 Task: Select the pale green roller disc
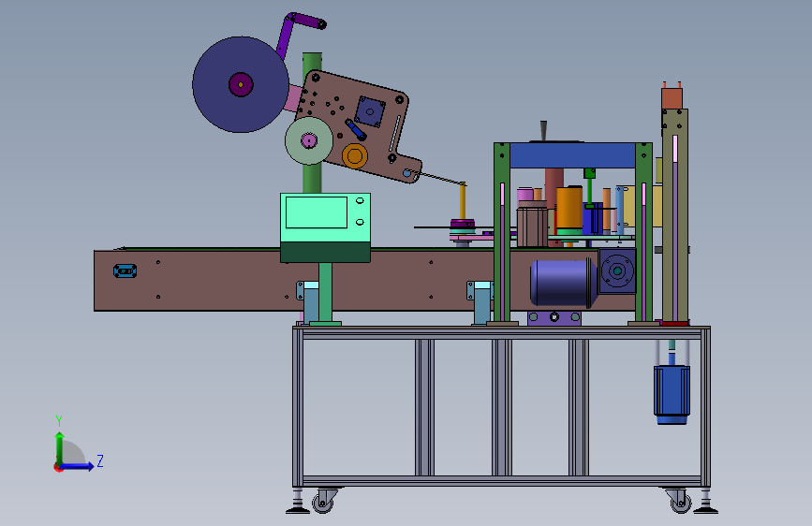tap(309, 140)
